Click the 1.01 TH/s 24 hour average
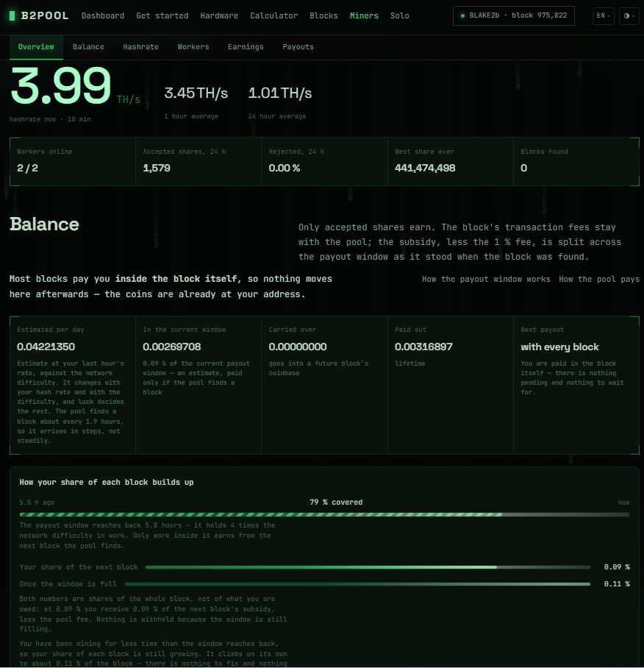 279,93
